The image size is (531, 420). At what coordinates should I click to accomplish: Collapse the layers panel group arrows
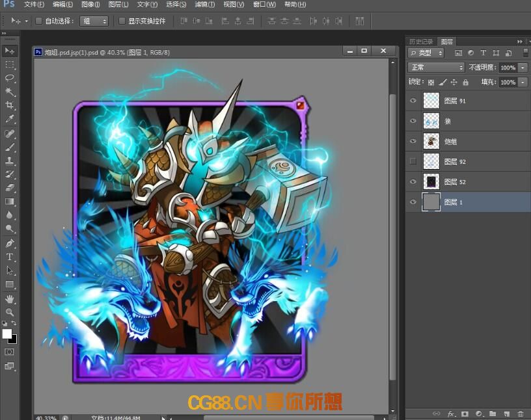[x=520, y=42]
